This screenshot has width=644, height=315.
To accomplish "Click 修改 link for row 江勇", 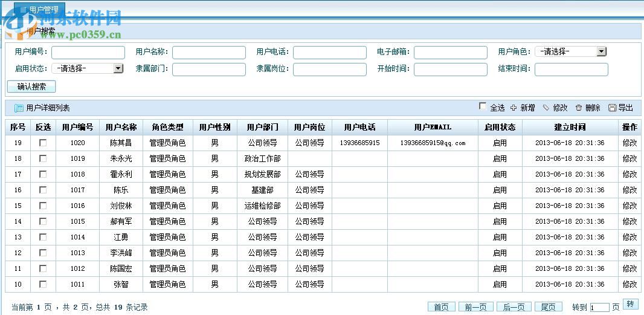I will pyautogui.click(x=630, y=237).
